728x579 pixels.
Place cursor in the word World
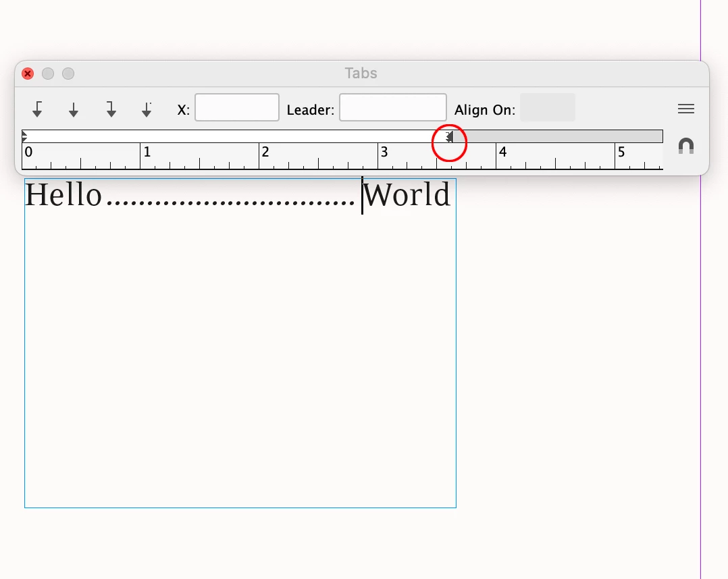407,194
